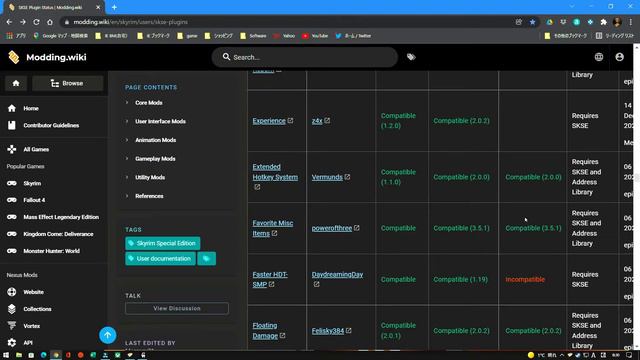640x360 pixels.
Task: Click the tags-only icon button
Action: [x=207, y=259]
